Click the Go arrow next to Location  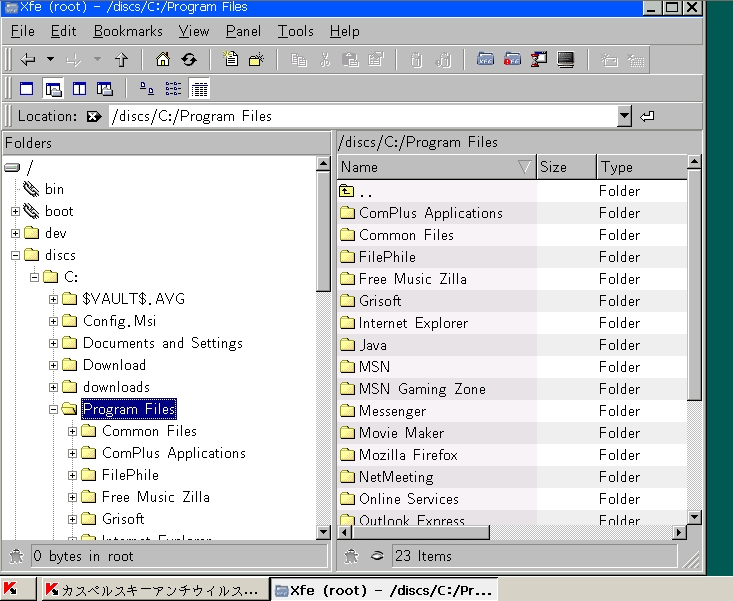pos(647,116)
